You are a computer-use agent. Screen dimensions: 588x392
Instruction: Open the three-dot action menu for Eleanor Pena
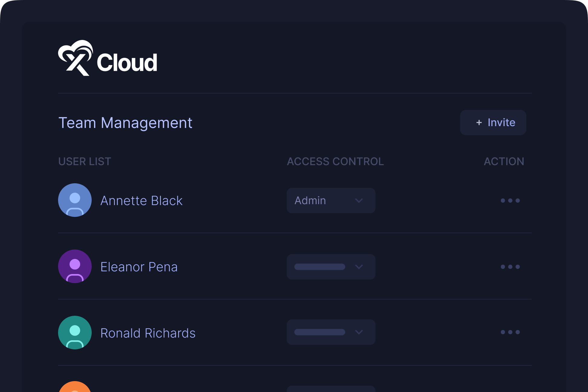pyautogui.click(x=510, y=267)
